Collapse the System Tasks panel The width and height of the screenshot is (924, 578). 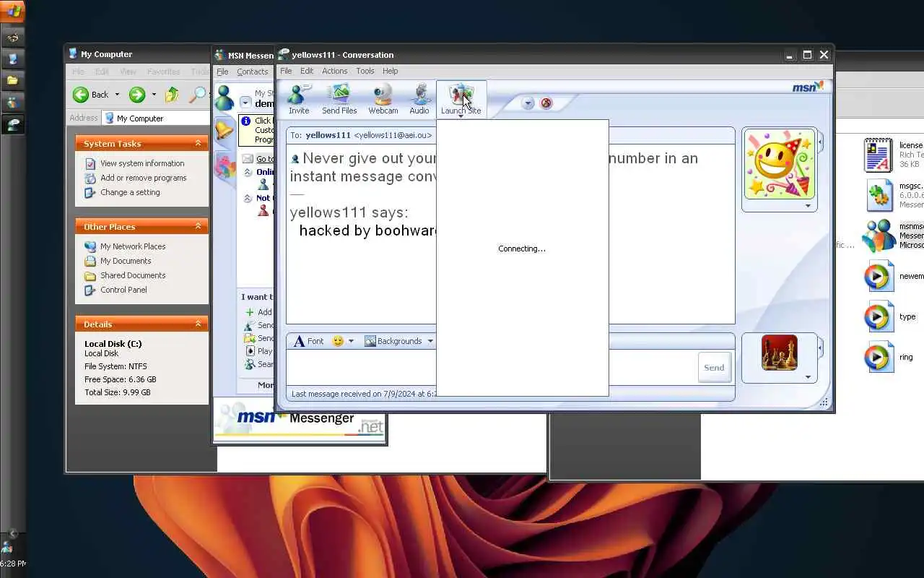coord(198,144)
